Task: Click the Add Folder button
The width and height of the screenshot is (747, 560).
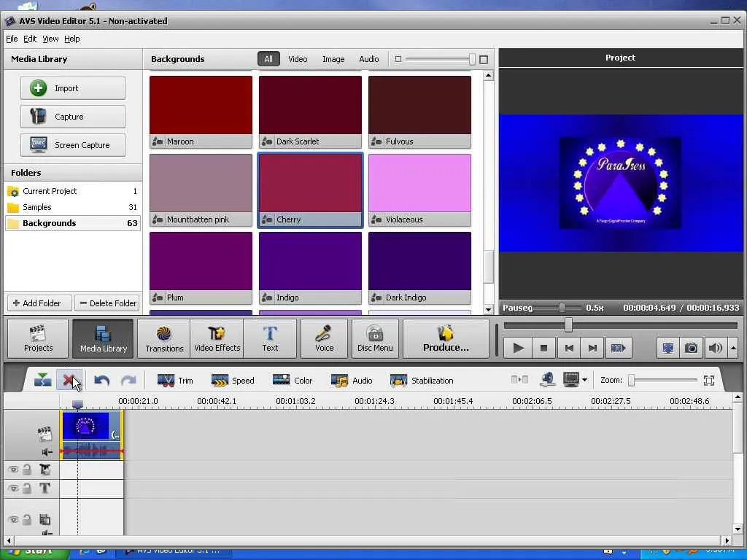Action: (39, 303)
